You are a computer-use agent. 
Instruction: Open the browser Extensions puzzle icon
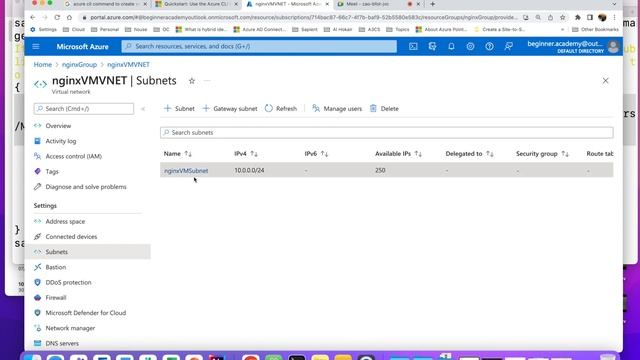pos(578,18)
